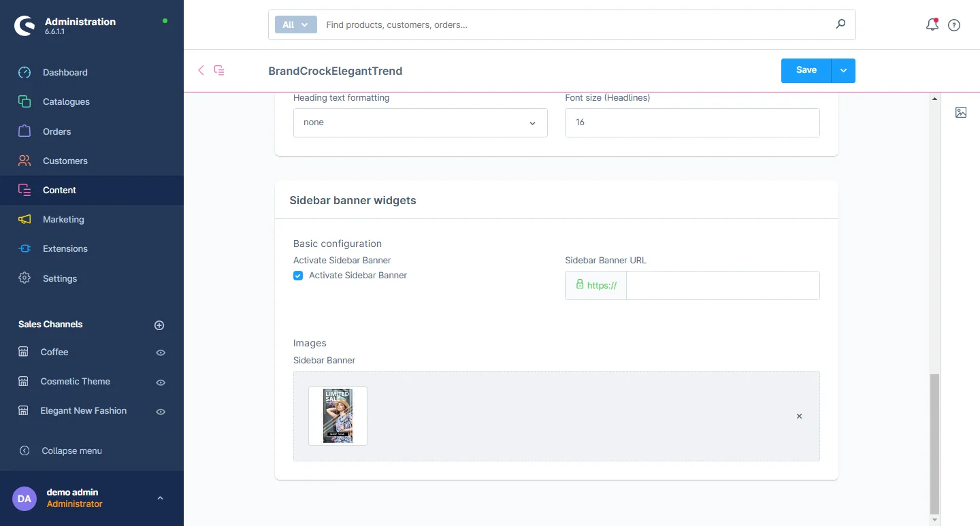Screen dimensions: 980x526
Task: Collapse the sidebar menu
Action: tap(71, 450)
